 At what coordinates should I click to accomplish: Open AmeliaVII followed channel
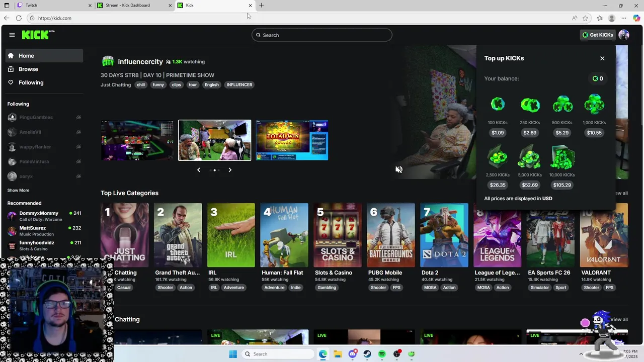pos(44,132)
